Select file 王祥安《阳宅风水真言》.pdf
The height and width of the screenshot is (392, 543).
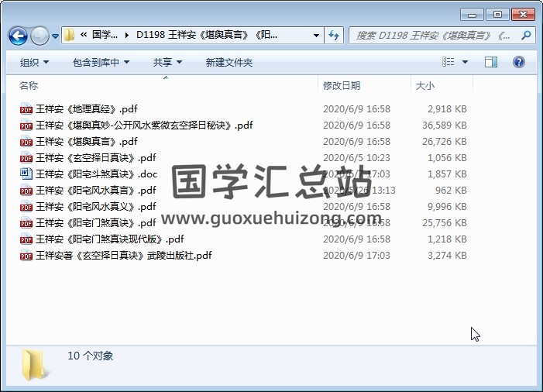pyautogui.click(x=96, y=190)
